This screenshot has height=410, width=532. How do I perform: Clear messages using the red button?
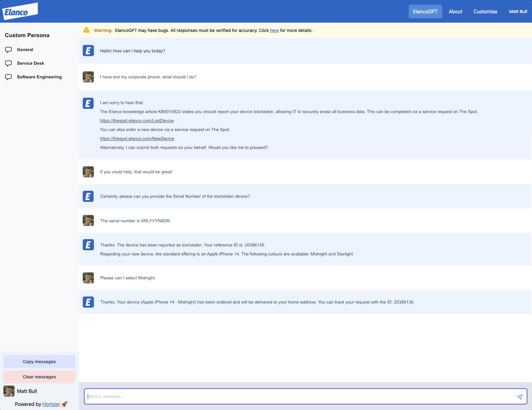[39, 377]
